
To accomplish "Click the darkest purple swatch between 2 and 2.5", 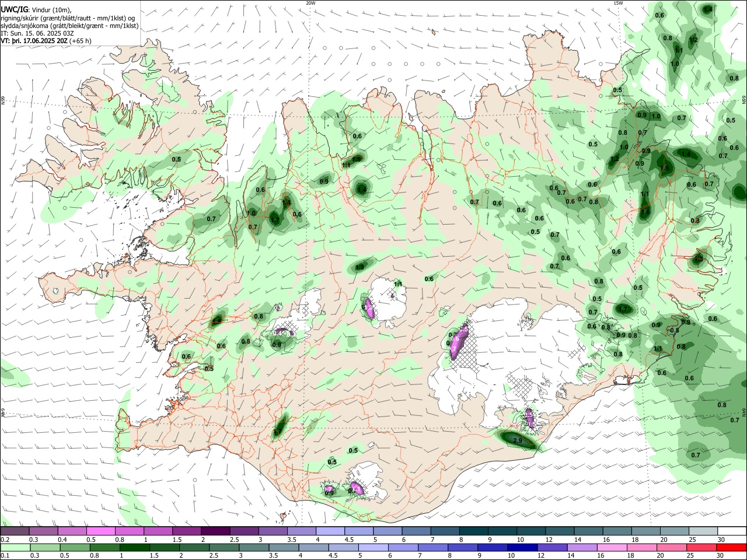I will pos(215,531).
